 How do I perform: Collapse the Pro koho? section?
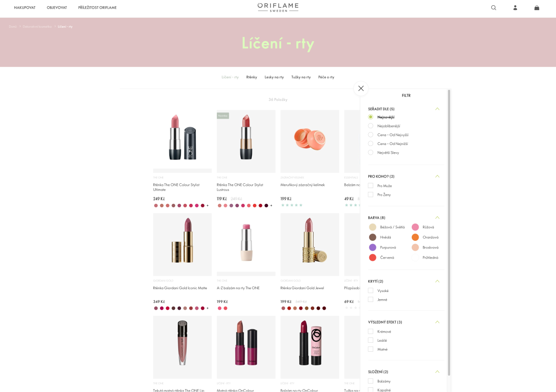click(437, 176)
